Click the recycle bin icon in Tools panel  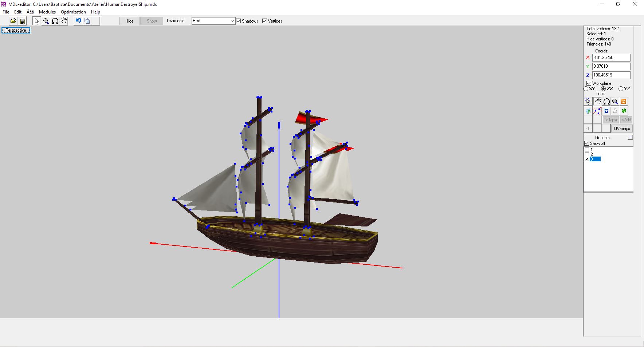[x=588, y=111]
